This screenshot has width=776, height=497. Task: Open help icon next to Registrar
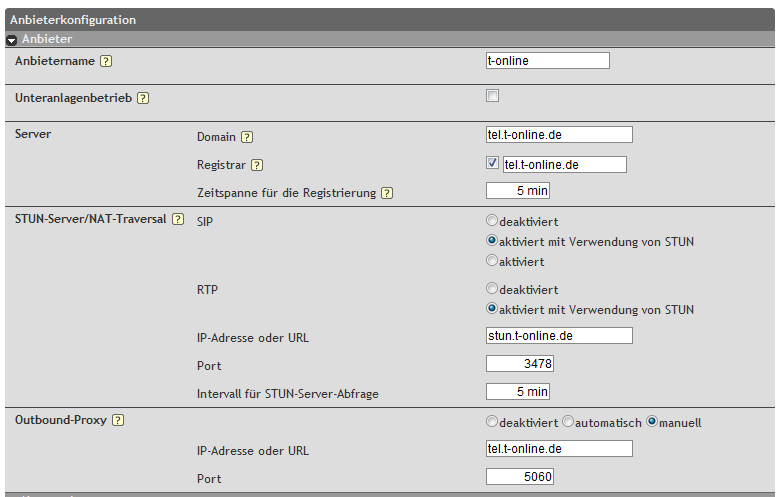(x=257, y=165)
